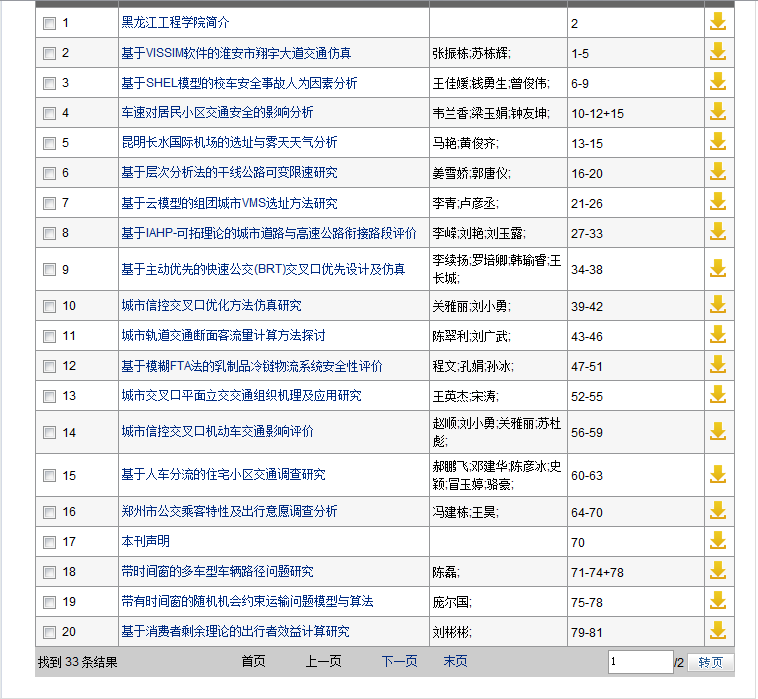Click the download icon for row 20
This screenshot has height=699, width=758.
click(718, 631)
